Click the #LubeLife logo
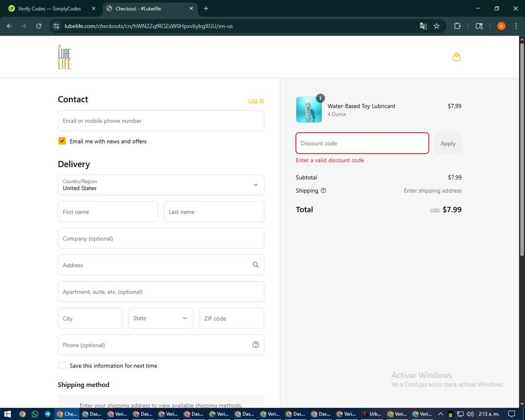The image size is (525, 420). point(64,57)
